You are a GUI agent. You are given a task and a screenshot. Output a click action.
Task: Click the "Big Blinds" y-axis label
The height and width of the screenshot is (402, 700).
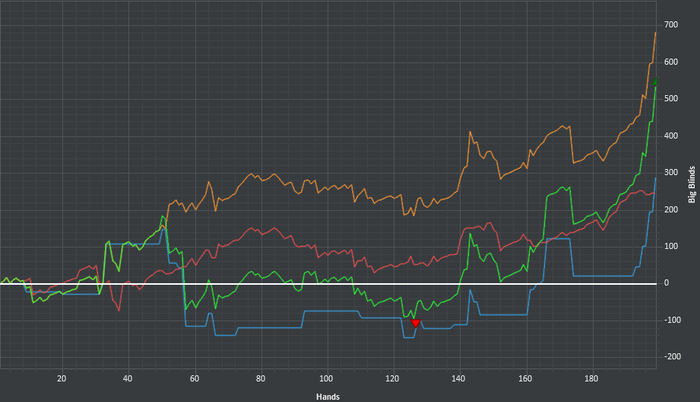(x=692, y=184)
